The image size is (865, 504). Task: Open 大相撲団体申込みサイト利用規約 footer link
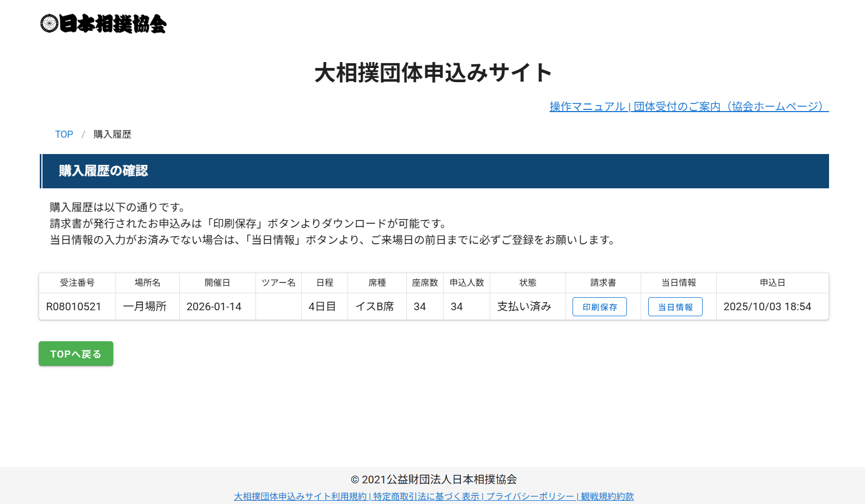pos(300,496)
